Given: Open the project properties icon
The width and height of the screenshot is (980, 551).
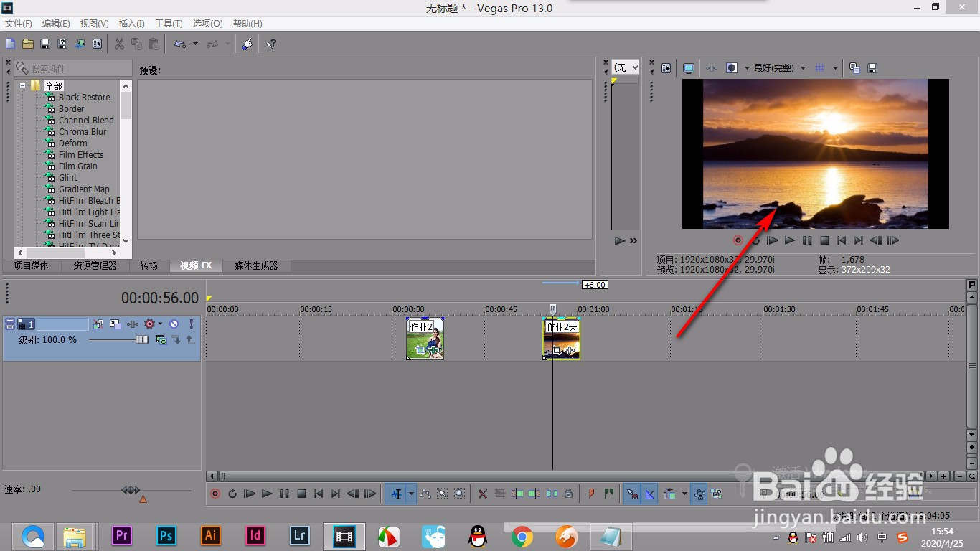Looking at the screenshot, I should 98,44.
